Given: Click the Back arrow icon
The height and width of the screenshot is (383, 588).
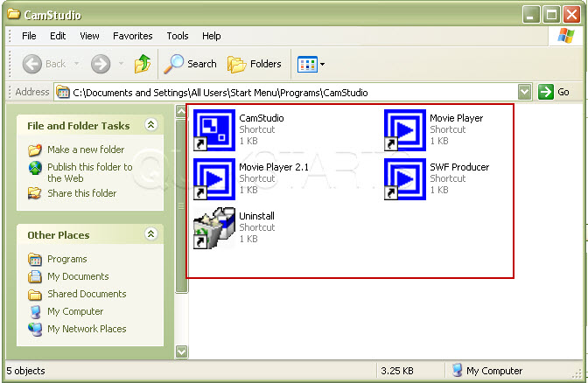Looking at the screenshot, I should pyautogui.click(x=32, y=64).
